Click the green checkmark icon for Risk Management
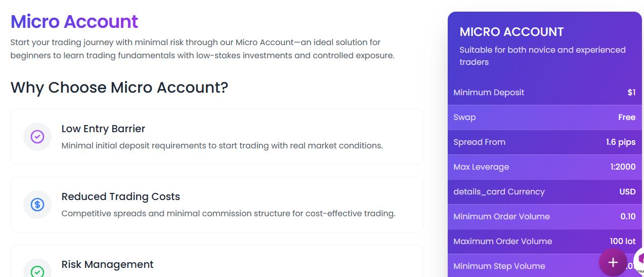Screen dimensions: 644x277 [37, 271]
